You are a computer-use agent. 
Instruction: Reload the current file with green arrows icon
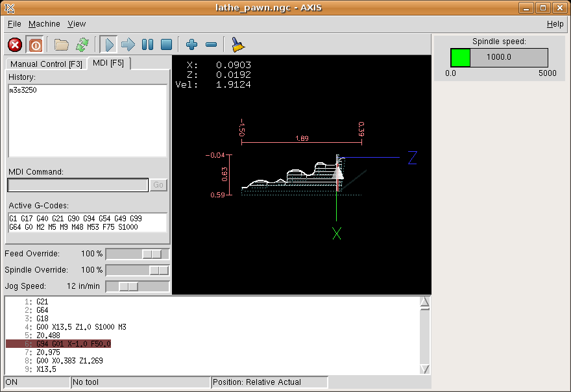point(82,45)
